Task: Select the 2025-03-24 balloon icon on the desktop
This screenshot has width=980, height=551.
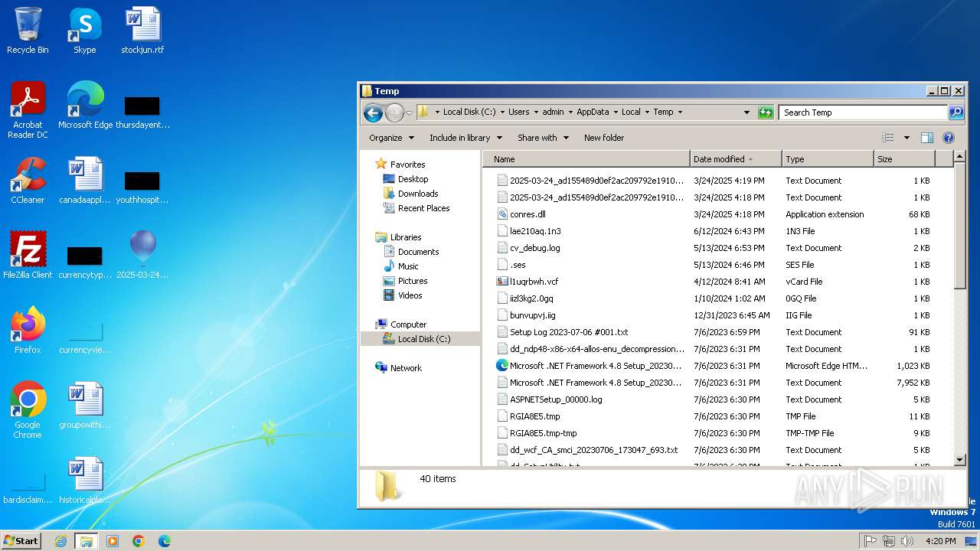Action: click(x=142, y=256)
